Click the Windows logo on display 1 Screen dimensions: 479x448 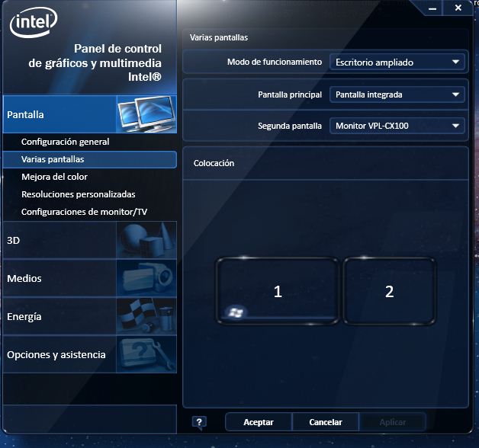236,312
